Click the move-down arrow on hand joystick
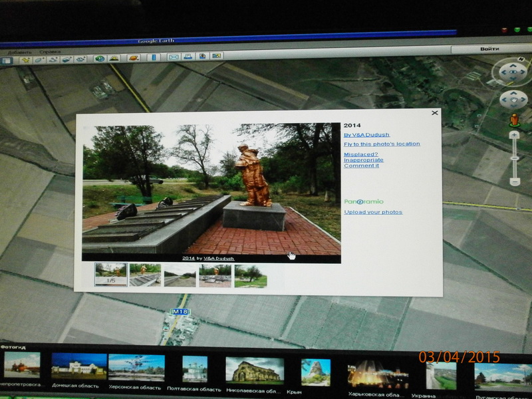The width and height of the screenshot is (532, 399). pos(514,106)
